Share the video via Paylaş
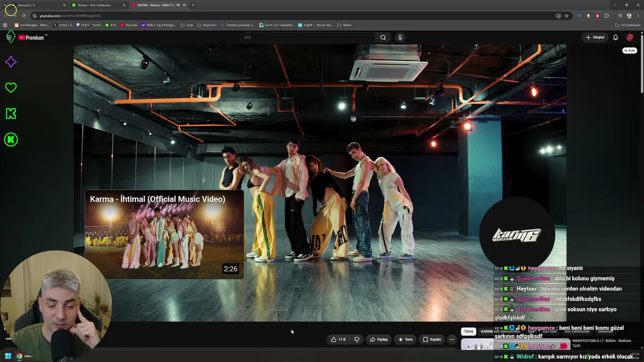Image resolution: width=644 pixels, height=362 pixels. point(378,339)
